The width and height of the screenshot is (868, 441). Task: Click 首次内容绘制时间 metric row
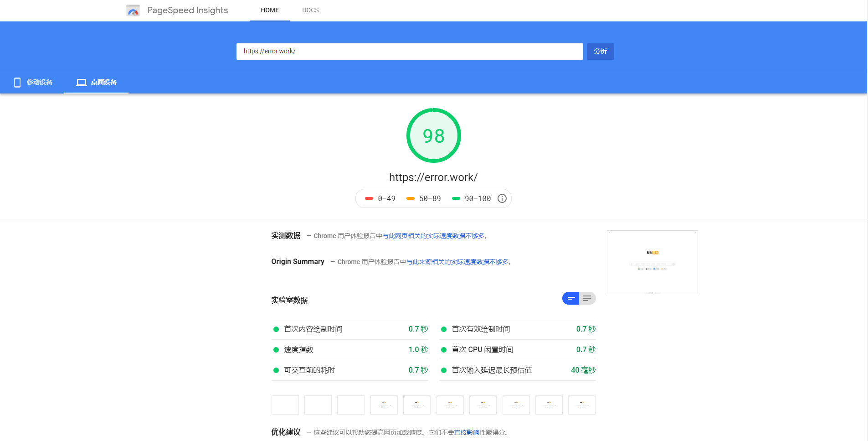(350, 329)
